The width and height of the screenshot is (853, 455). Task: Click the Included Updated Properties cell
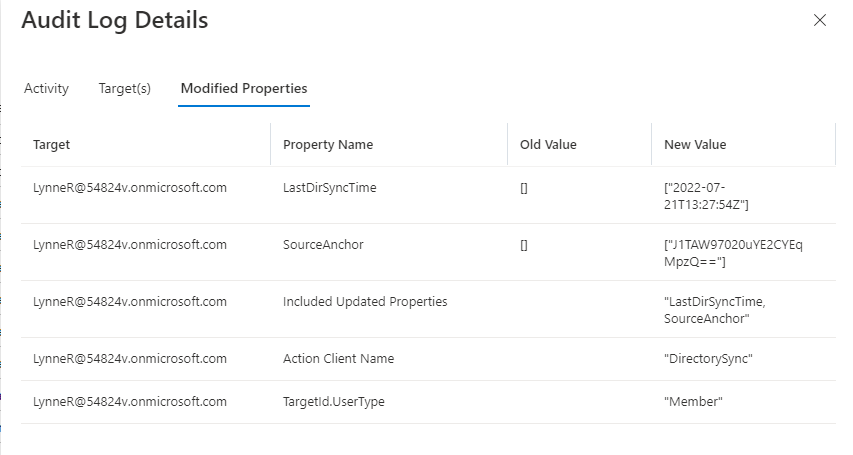[365, 301]
